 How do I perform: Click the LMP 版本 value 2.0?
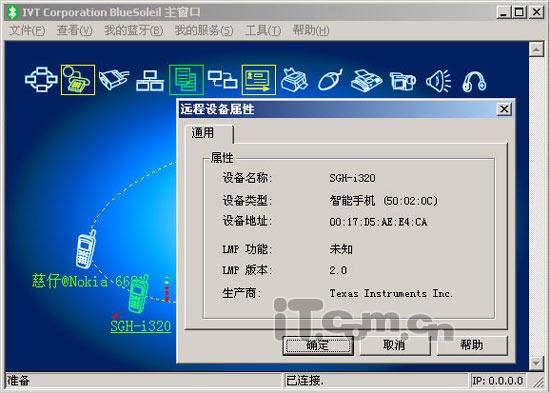[x=338, y=270]
